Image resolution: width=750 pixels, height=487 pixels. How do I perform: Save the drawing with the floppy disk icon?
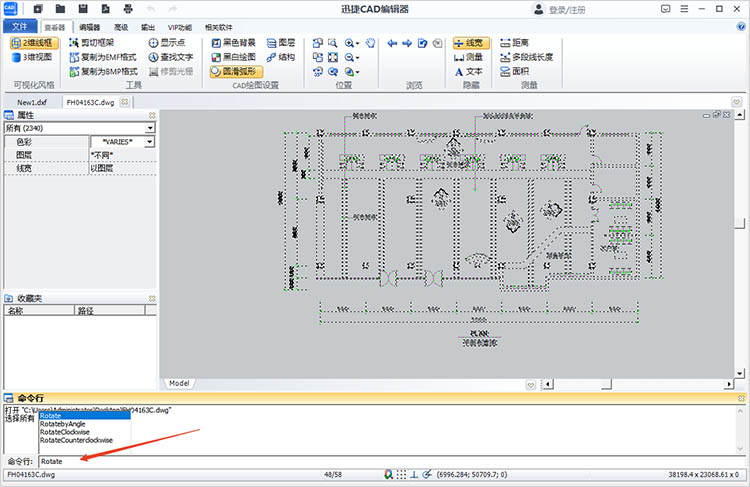(83, 9)
